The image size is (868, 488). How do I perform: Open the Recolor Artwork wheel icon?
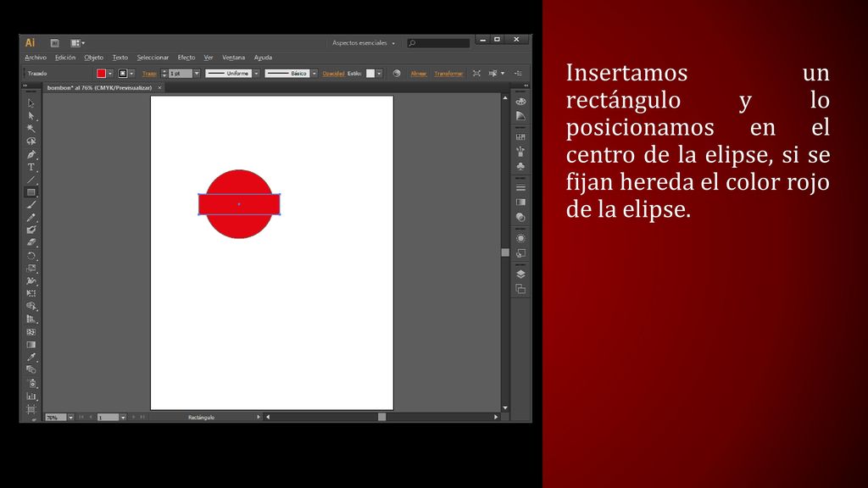[x=397, y=73]
